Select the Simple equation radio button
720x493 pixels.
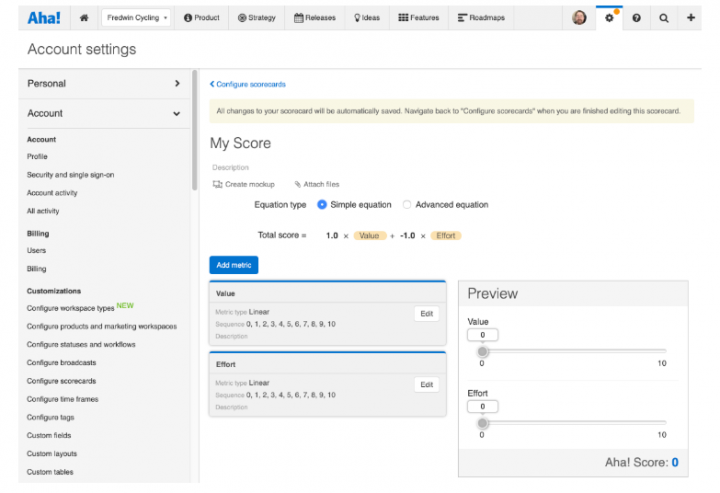(x=322, y=205)
